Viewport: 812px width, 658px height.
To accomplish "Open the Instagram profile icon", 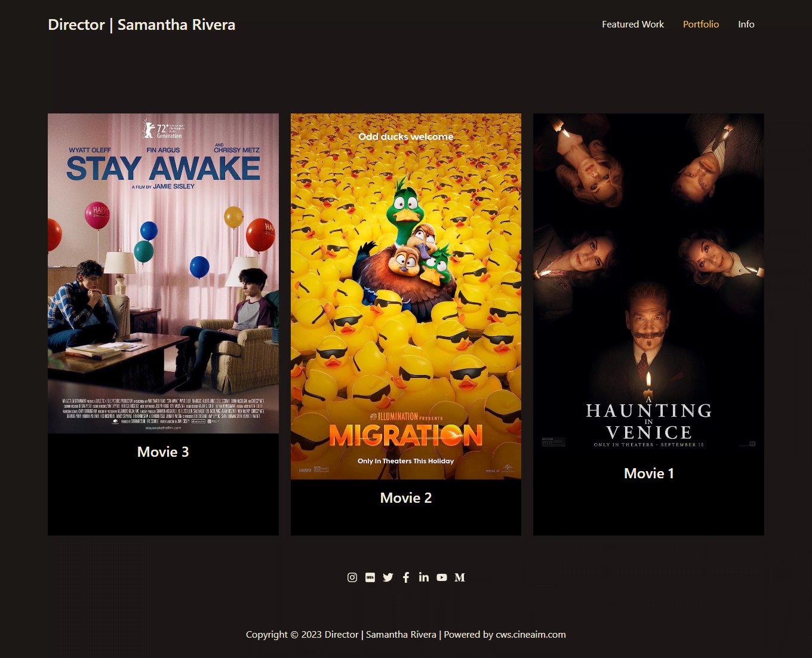I will tap(352, 577).
